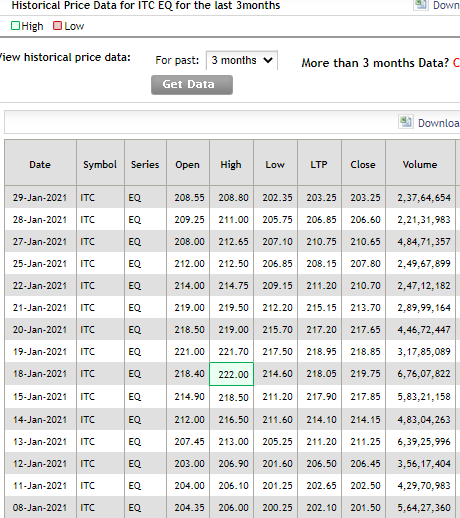
Task: Click the Volume column header
Action: (420, 164)
